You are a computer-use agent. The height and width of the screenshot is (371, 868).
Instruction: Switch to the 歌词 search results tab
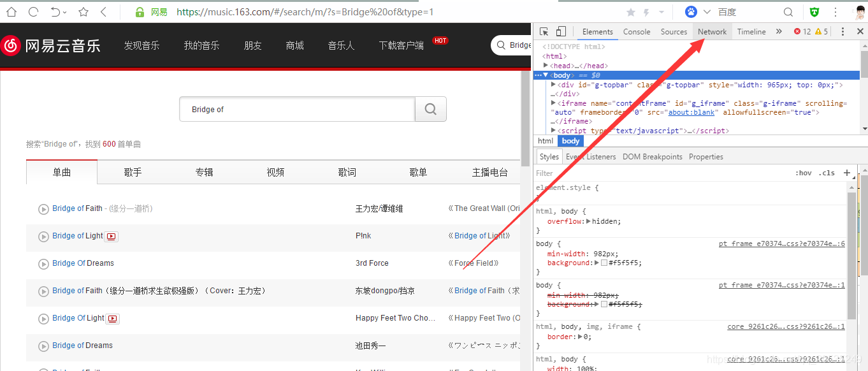point(347,172)
